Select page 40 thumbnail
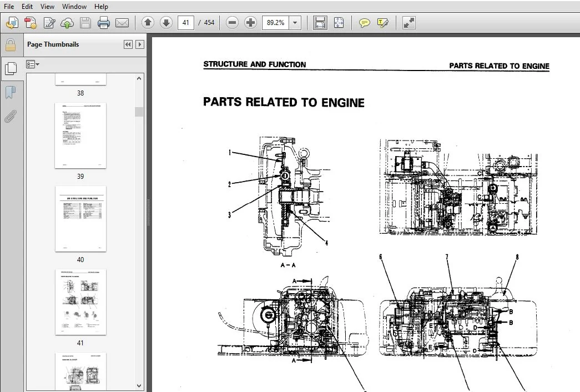This screenshot has height=392, width=580. [x=80, y=219]
